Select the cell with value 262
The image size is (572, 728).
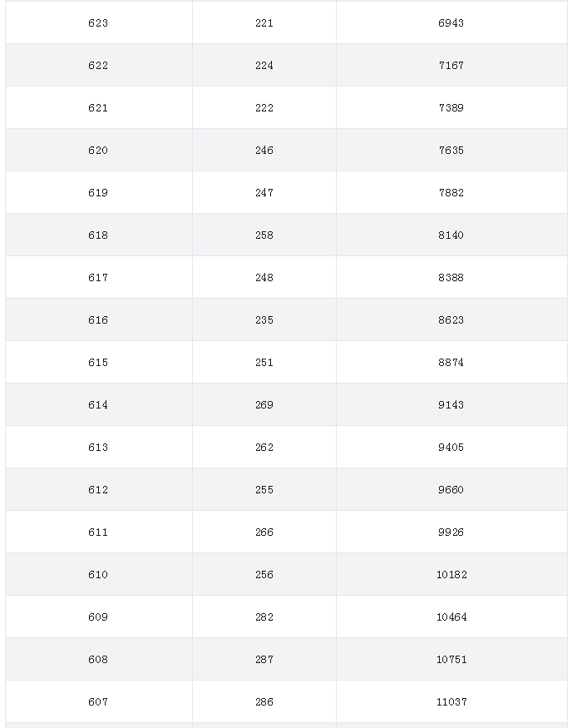(x=264, y=447)
